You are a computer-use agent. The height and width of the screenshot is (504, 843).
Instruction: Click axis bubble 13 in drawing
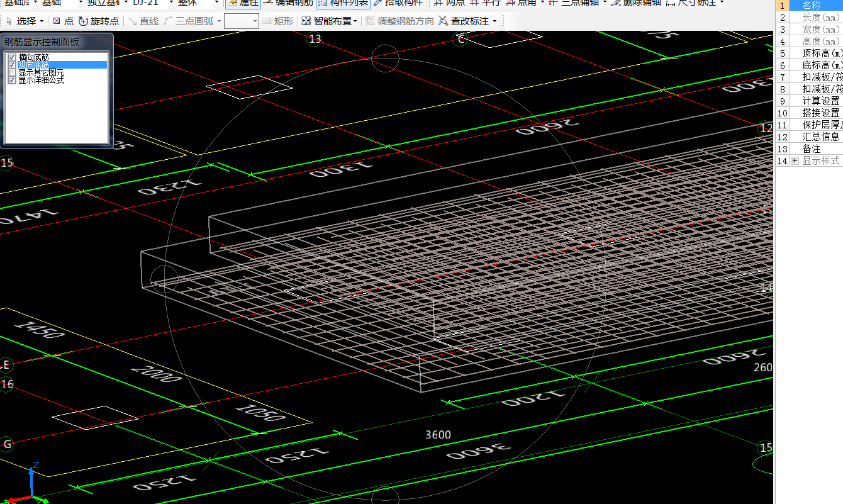click(315, 40)
